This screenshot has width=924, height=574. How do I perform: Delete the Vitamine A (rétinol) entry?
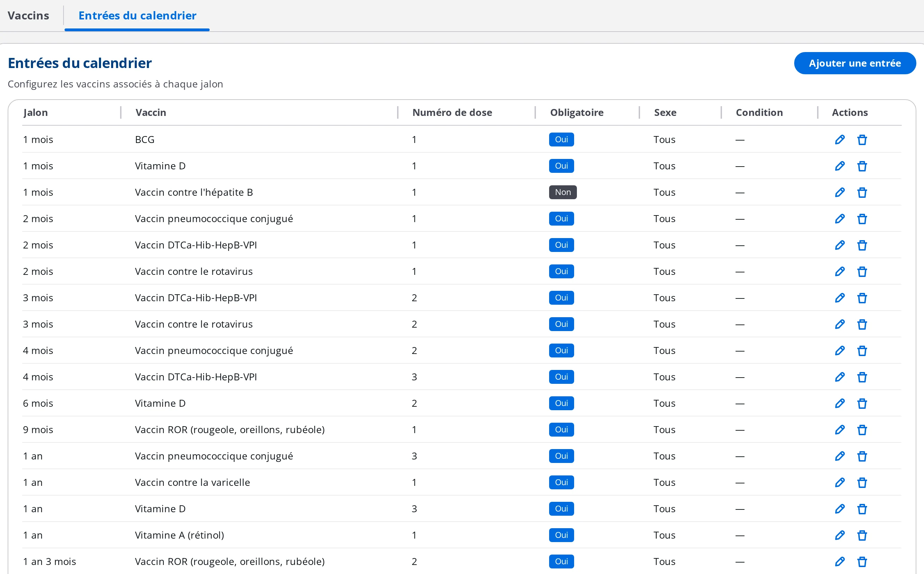pos(862,535)
